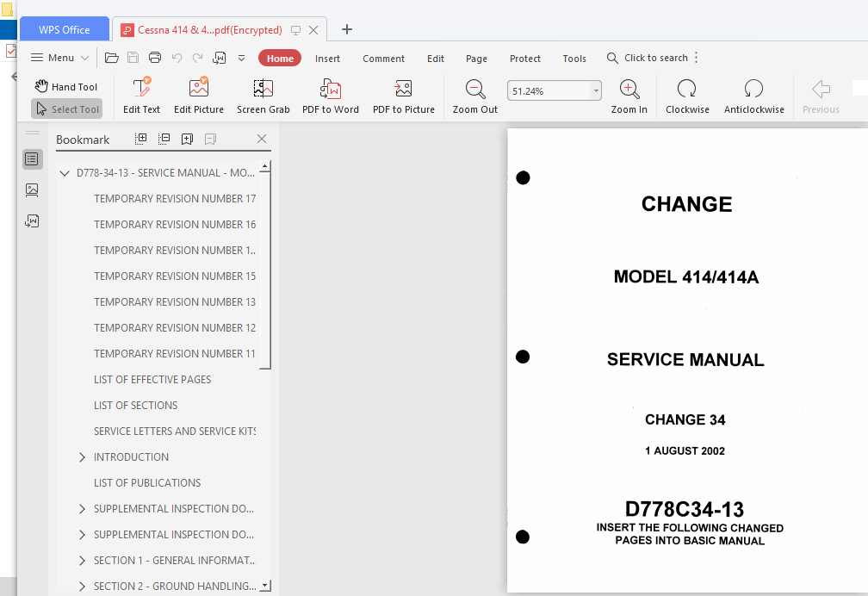Open TEMPORARY REVISION NUMBER 16 bookmark
The width and height of the screenshot is (868, 596).
click(x=175, y=224)
